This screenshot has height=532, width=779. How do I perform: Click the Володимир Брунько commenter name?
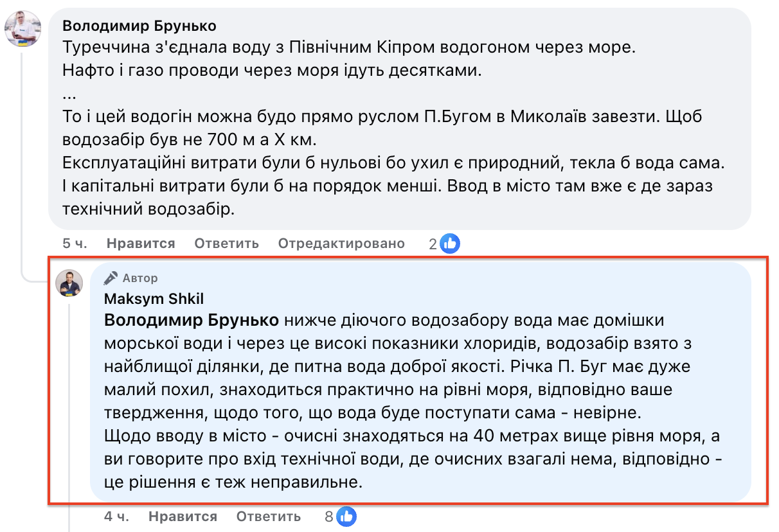139,26
